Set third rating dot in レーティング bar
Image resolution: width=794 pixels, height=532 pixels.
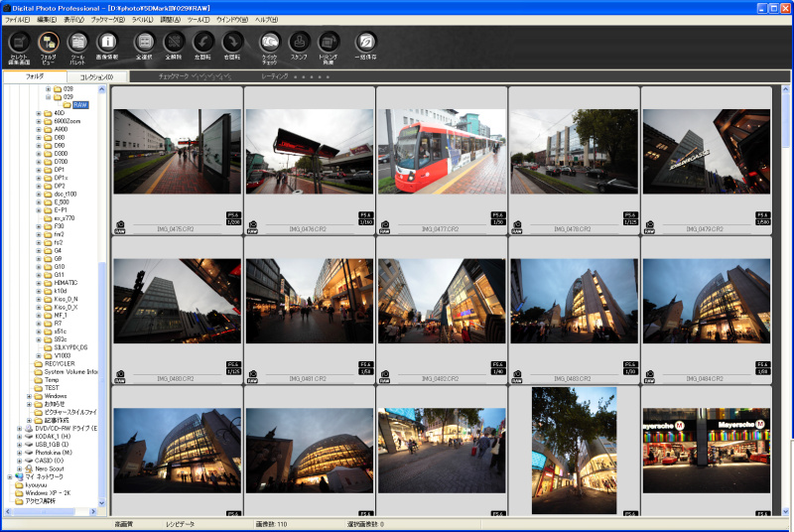coord(312,77)
